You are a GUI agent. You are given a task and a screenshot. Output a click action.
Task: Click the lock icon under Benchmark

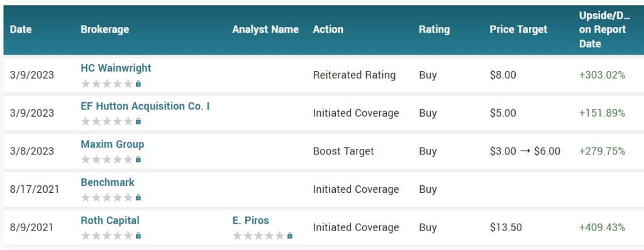coord(138,197)
